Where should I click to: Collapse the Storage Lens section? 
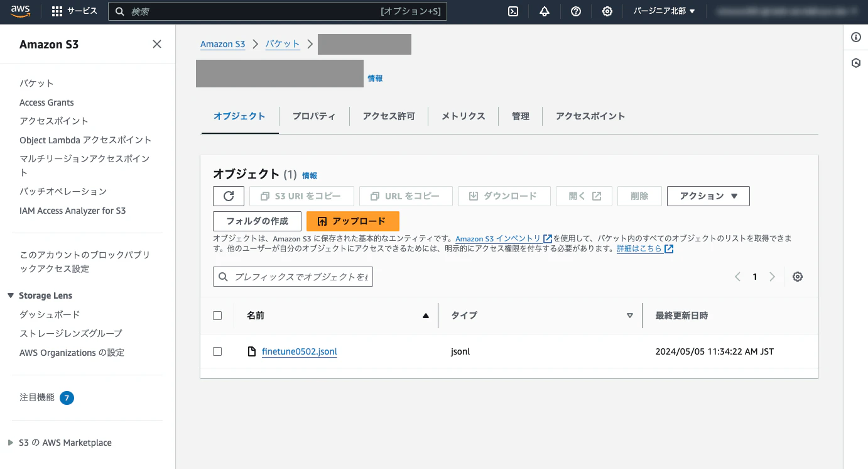click(11, 295)
